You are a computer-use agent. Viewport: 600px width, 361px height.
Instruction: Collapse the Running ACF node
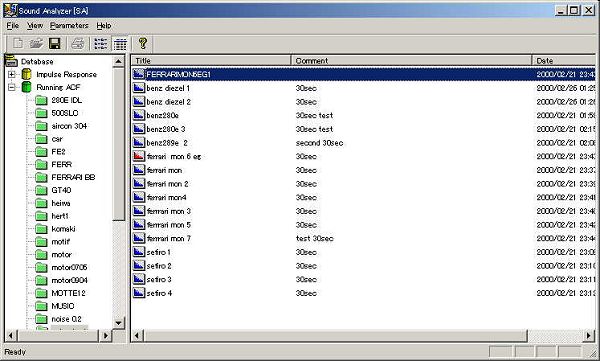pos(12,87)
